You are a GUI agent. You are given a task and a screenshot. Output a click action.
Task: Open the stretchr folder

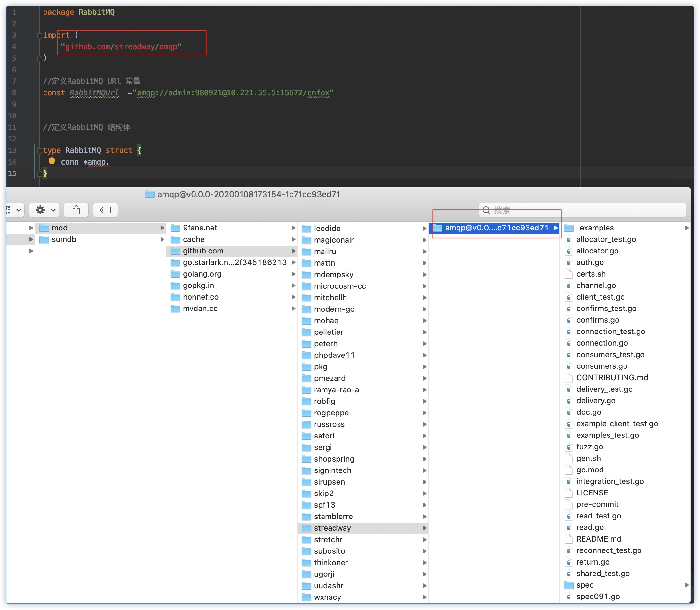[x=363, y=540]
